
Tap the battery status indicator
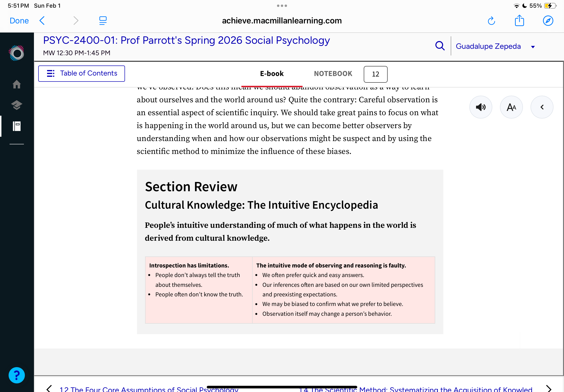[550, 6]
